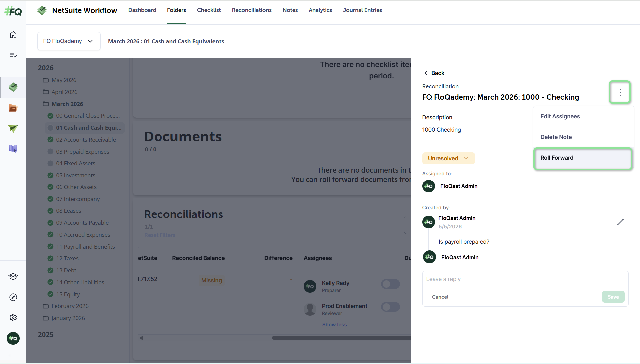The width and height of the screenshot is (640, 364).
Task: Select the green Close workflow sidebar icon
Action: point(13,87)
